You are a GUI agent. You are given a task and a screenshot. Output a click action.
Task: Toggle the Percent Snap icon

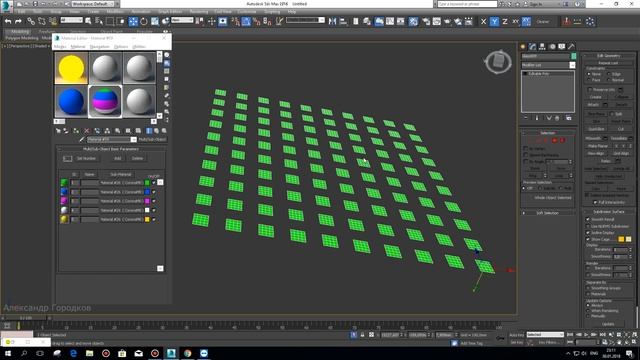click(x=257, y=21)
